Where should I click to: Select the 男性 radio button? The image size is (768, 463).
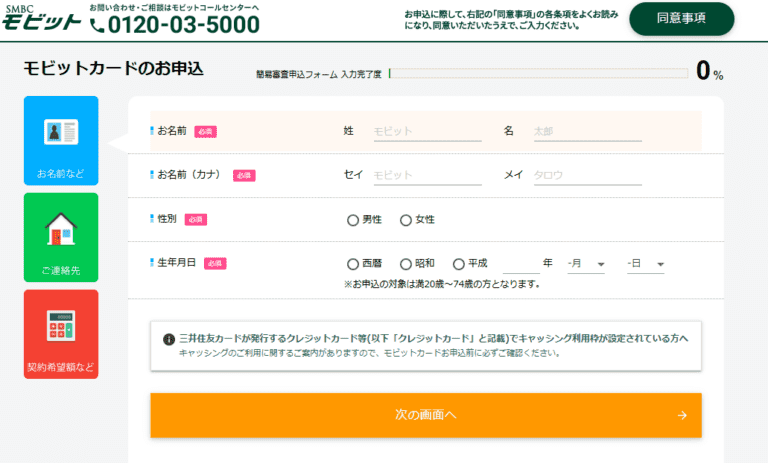pyautogui.click(x=353, y=220)
